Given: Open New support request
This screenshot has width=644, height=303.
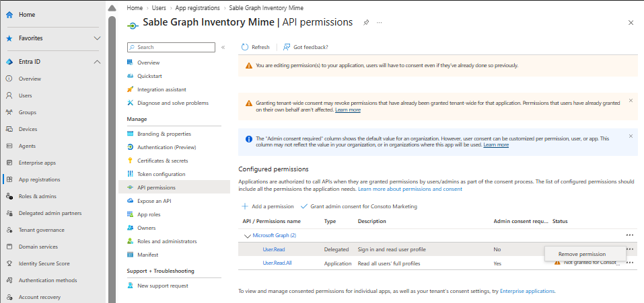Looking at the screenshot, I should pyautogui.click(x=163, y=286).
